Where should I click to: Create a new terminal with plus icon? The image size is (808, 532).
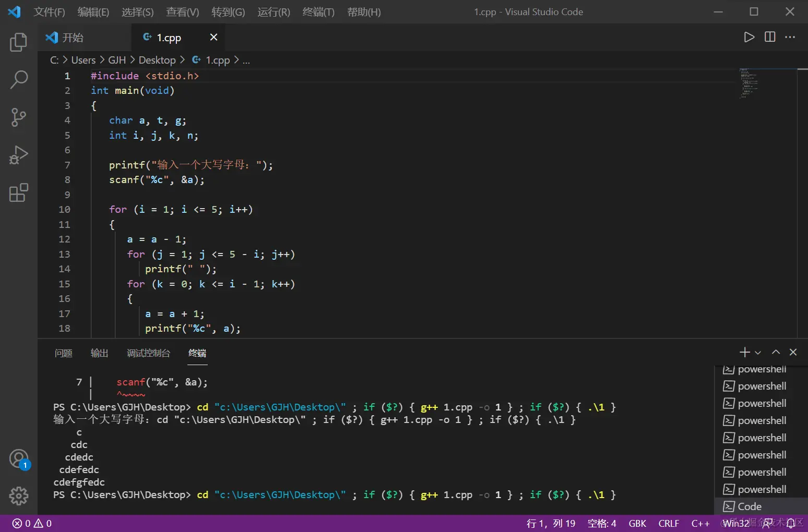744,353
